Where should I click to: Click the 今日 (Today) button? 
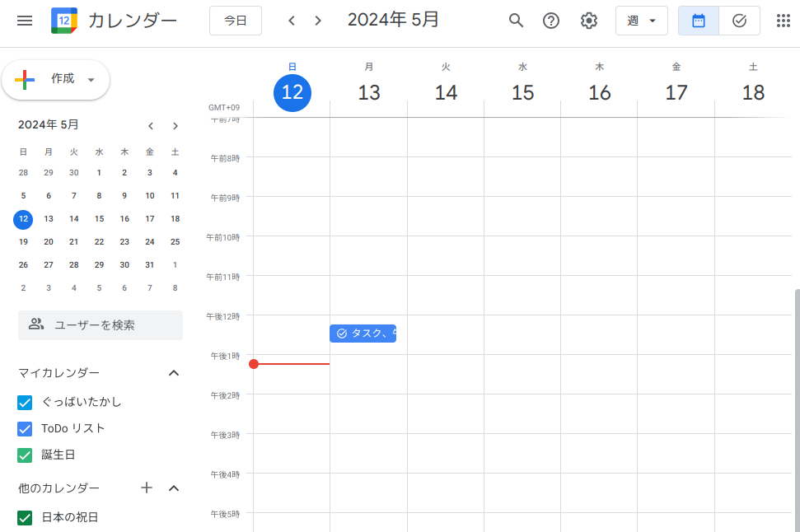coord(236,21)
